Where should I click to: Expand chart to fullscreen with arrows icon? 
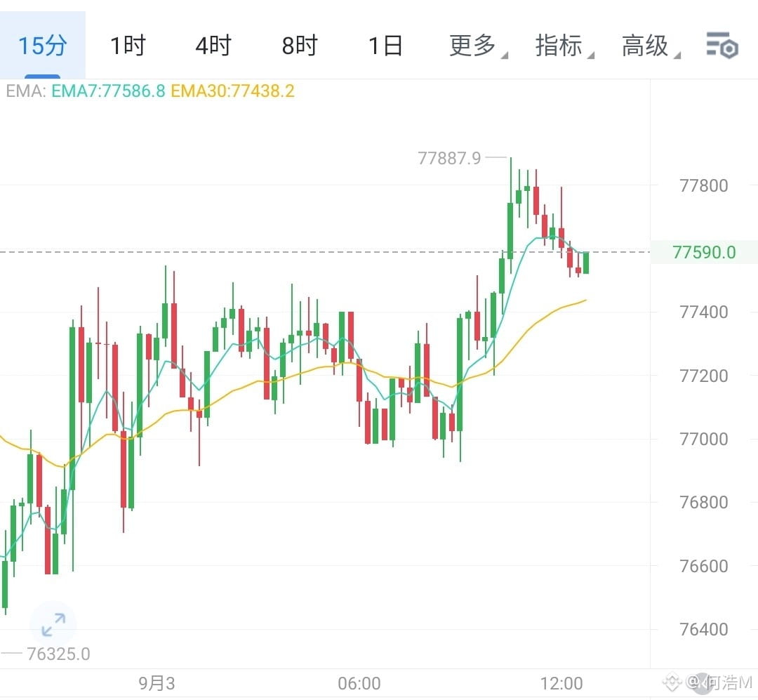click(53, 625)
